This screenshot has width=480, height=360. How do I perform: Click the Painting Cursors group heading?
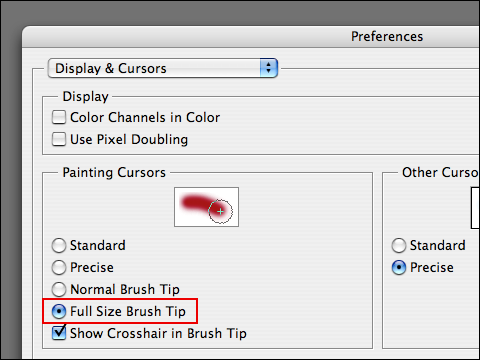[114, 172]
